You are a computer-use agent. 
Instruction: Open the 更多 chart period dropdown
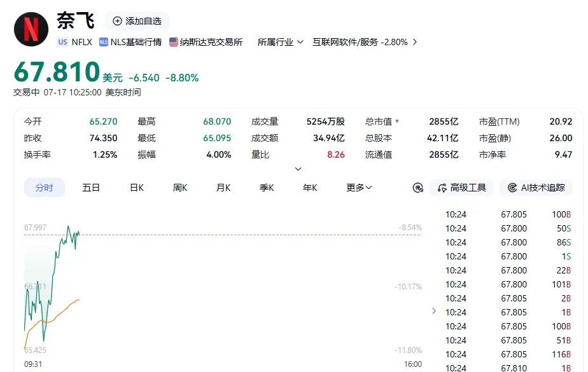pos(359,188)
